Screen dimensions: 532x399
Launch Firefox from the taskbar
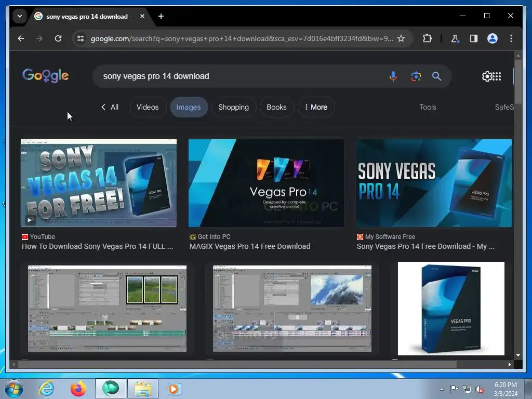coord(78,389)
